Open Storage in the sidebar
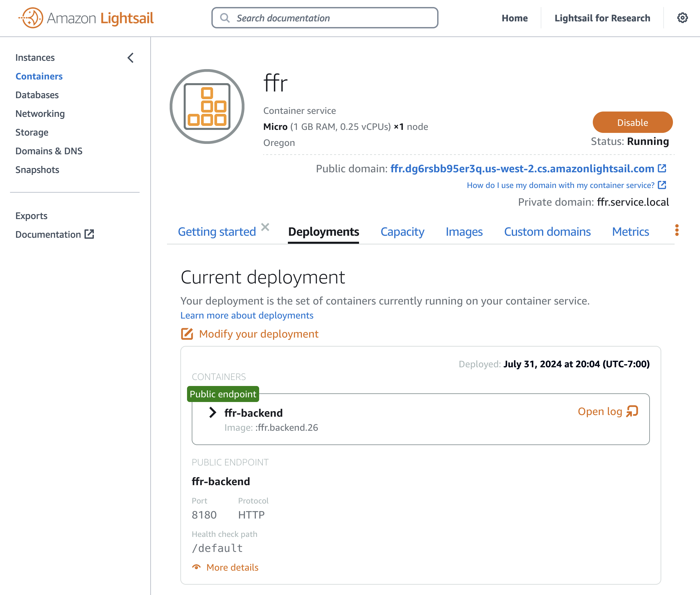This screenshot has height=595, width=700. [x=32, y=132]
